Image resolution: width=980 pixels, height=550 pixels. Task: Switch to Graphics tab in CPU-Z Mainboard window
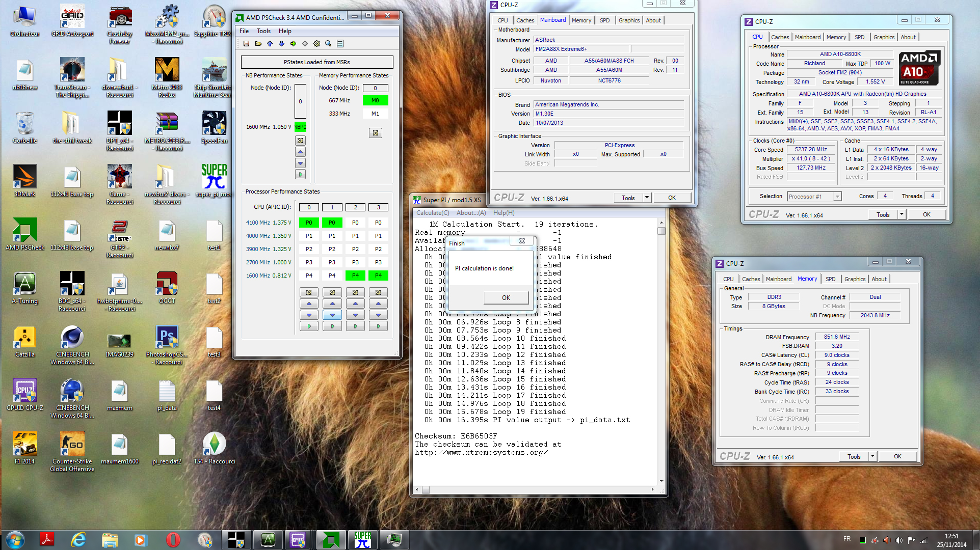click(629, 20)
